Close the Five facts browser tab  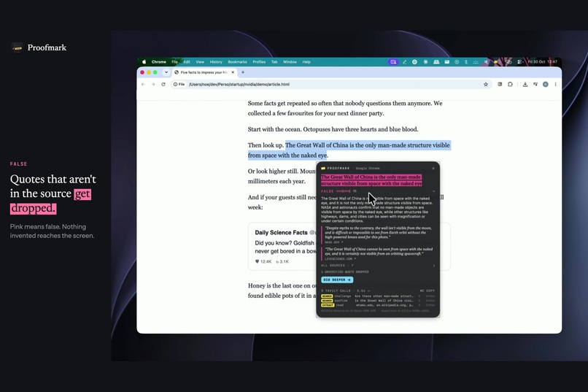[x=233, y=72]
